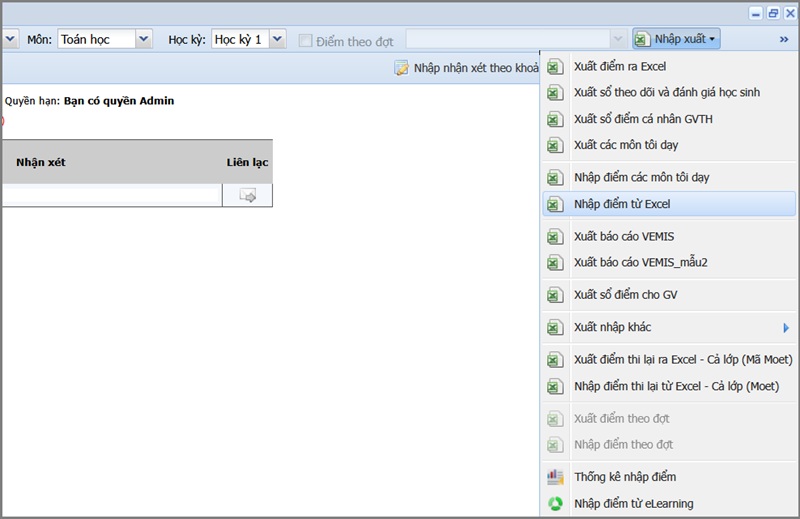Viewport: 800px width, 519px height.
Task: Click icon next to Xuất sổ theo dõi và đánh giá học sinh
Action: [x=555, y=93]
